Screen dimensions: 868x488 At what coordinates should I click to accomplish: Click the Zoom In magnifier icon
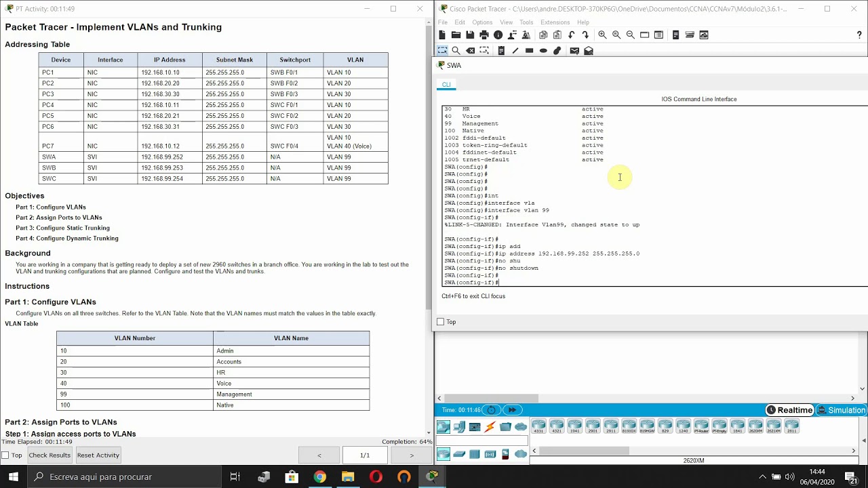[602, 35]
